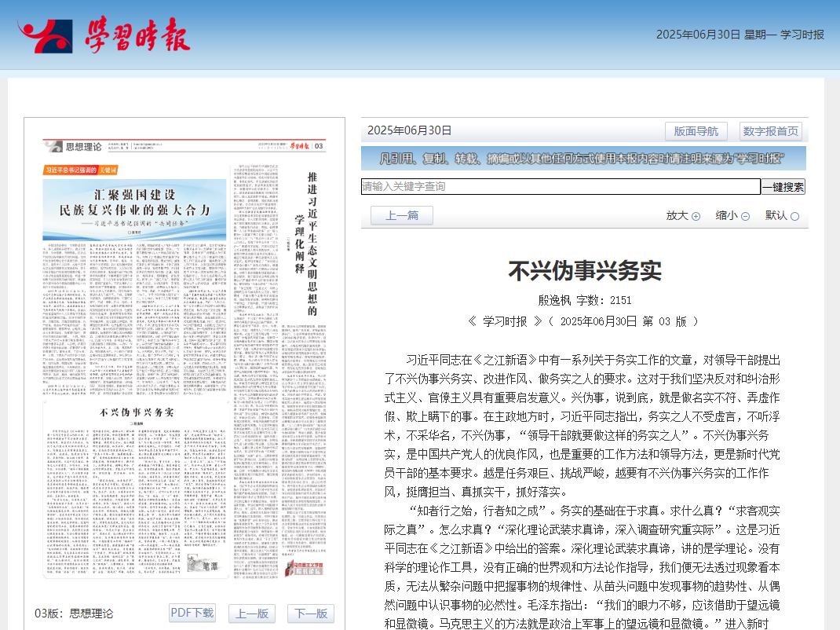Click the keyword search input field
The image size is (840, 630).
click(561, 187)
